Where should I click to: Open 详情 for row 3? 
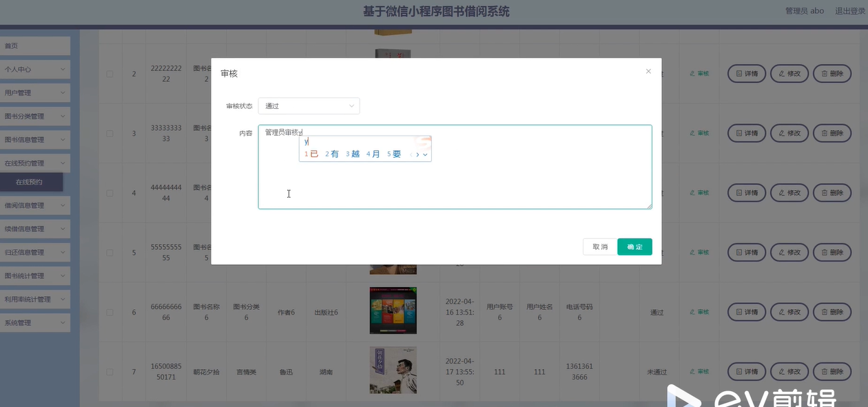(747, 133)
